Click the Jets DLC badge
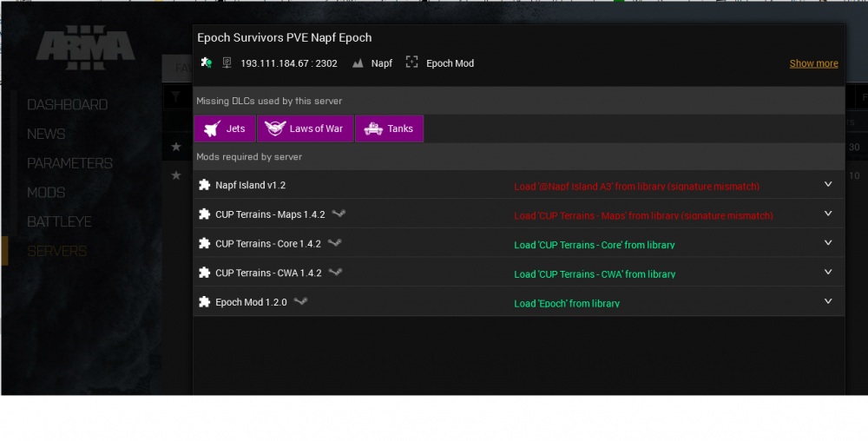868x441 pixels. 225,128
